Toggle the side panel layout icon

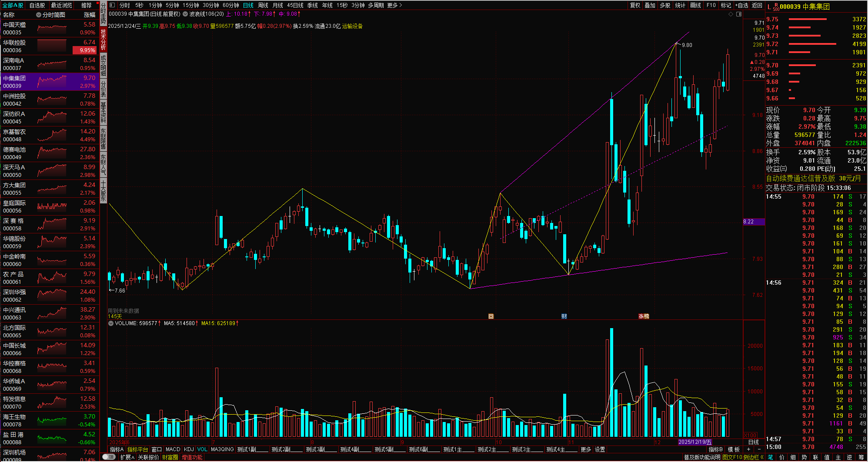738,14
